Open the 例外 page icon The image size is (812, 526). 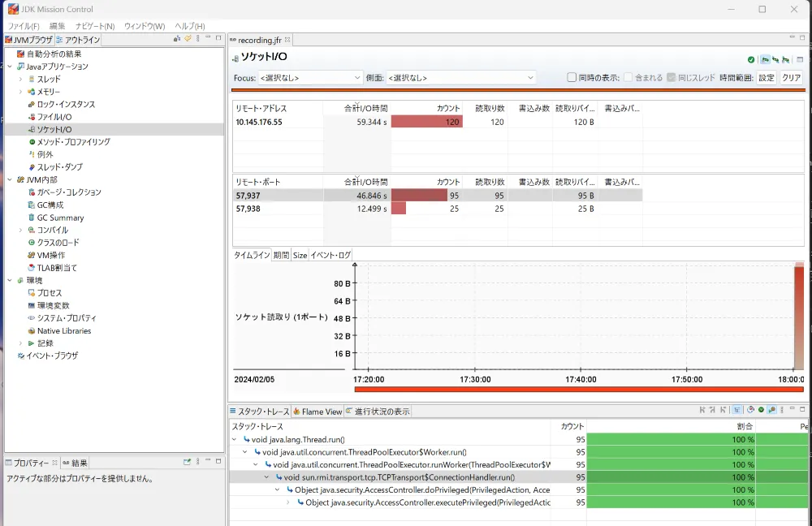[x=32, y=154]
